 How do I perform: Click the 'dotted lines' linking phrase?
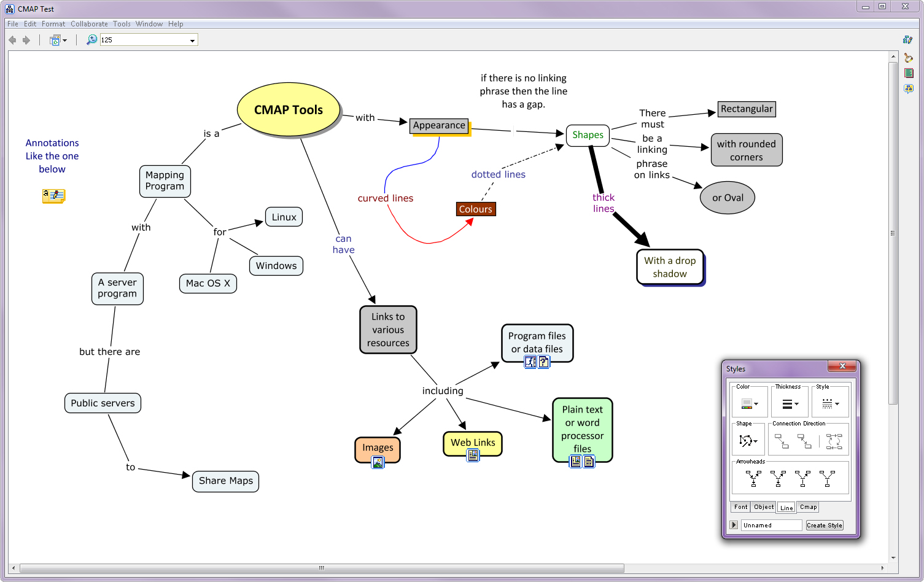499,174
